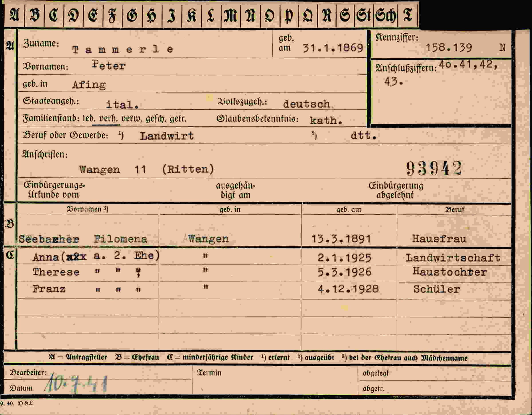Click Anschlußziffern '40.41,42,'
The width and height of the screenshot is (532, 415).
click(x=468, y=65)
